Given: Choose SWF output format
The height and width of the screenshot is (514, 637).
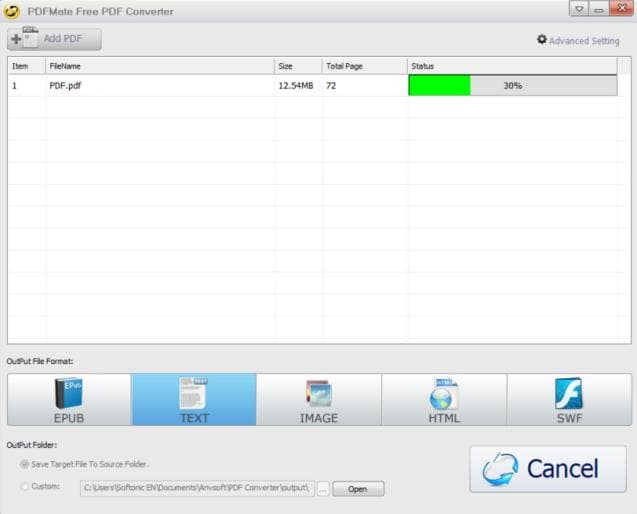Looking at the screenshot, I should (569, 400).
